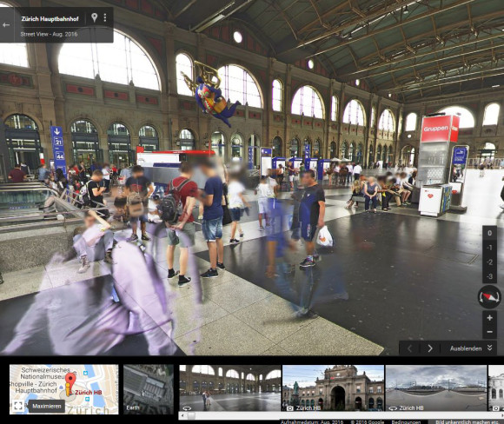Go to previous image with left chevron
The height and width of the screenshot is (424, 504).
[409, 348]
